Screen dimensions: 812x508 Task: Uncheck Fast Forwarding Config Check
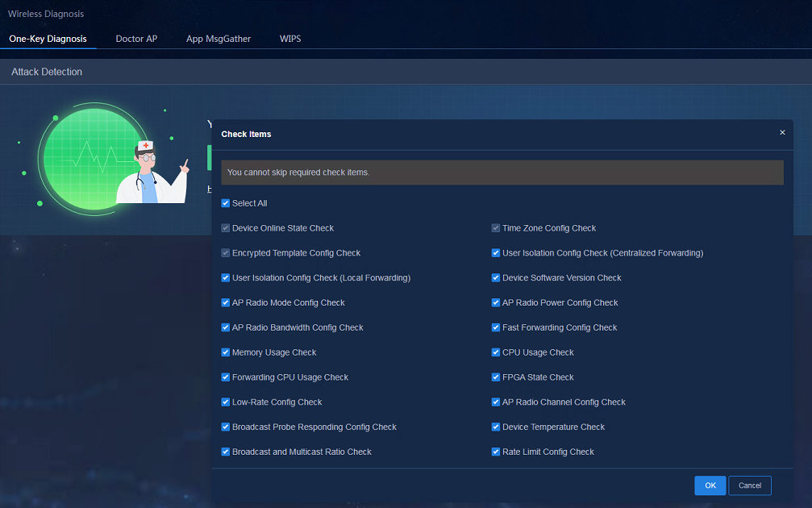pos(496,327)
